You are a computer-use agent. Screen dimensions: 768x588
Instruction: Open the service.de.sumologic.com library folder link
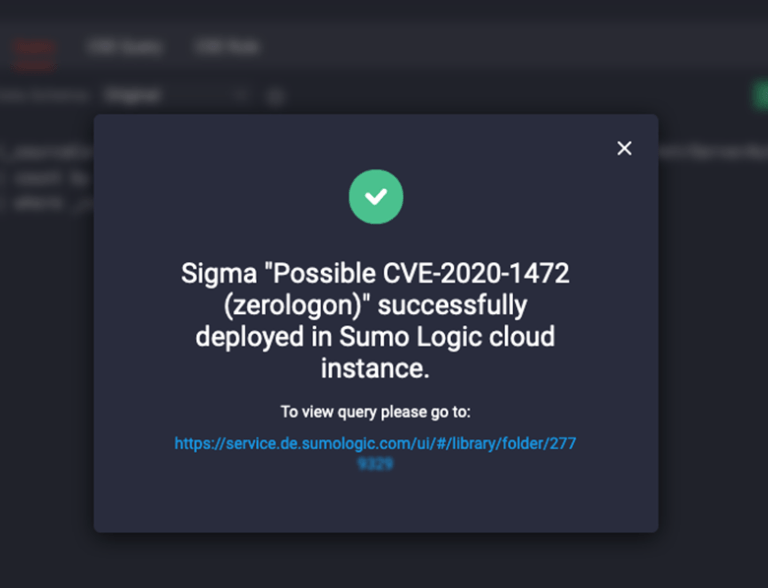[375, 443]
